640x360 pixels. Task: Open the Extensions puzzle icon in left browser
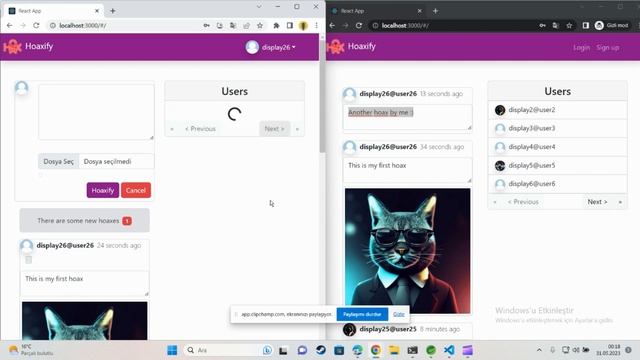[x=276, y=25]
